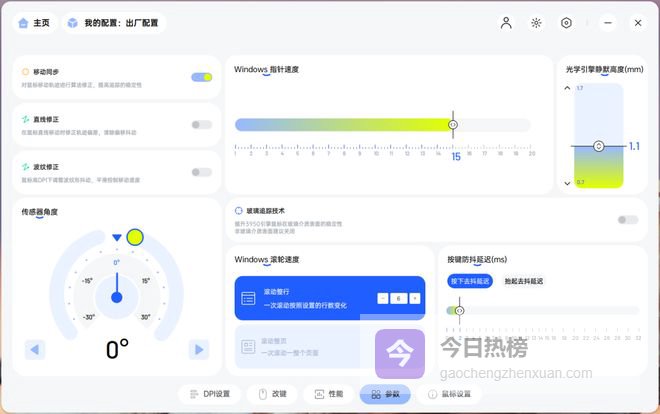This screenshot has height=414, width=660.
Task: Rotate sensor angle left with arrow
Action: tap(36, 349)
